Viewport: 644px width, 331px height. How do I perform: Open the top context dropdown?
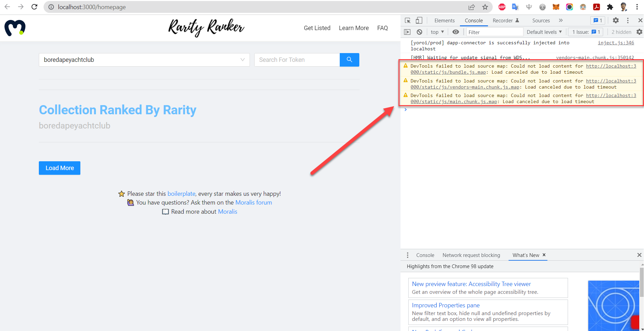437,32
